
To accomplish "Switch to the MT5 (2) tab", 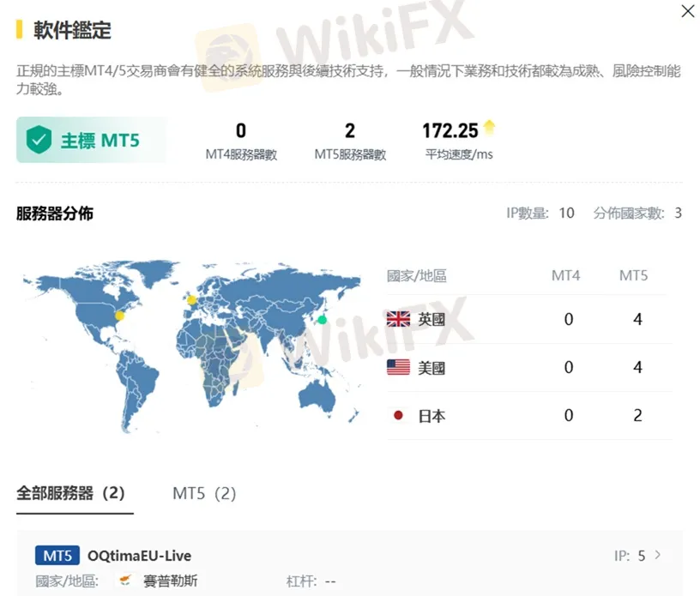I will (204, 493).
